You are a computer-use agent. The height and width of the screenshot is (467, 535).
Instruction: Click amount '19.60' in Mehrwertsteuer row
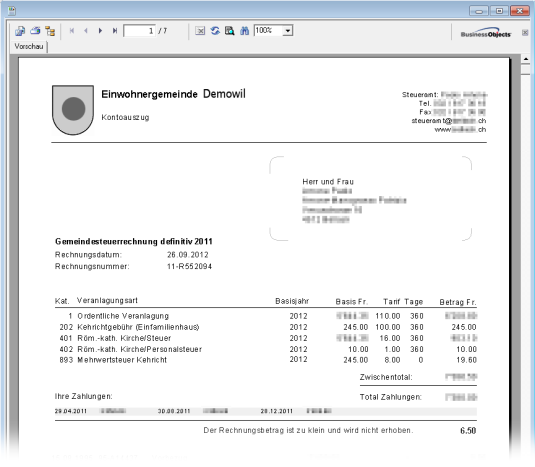(466, 360)
